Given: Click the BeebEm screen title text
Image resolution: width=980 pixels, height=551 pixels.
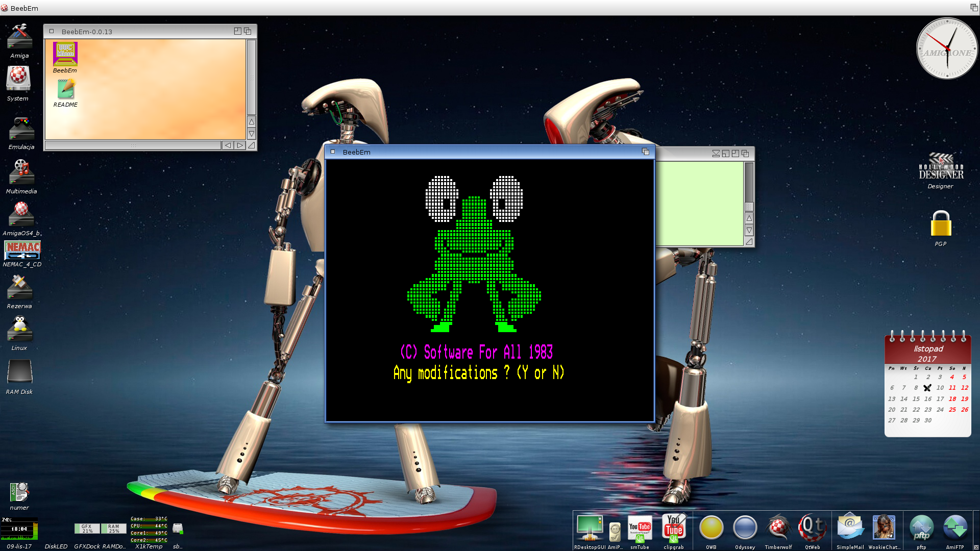Looking at the screenshot, I should point(24,8).
